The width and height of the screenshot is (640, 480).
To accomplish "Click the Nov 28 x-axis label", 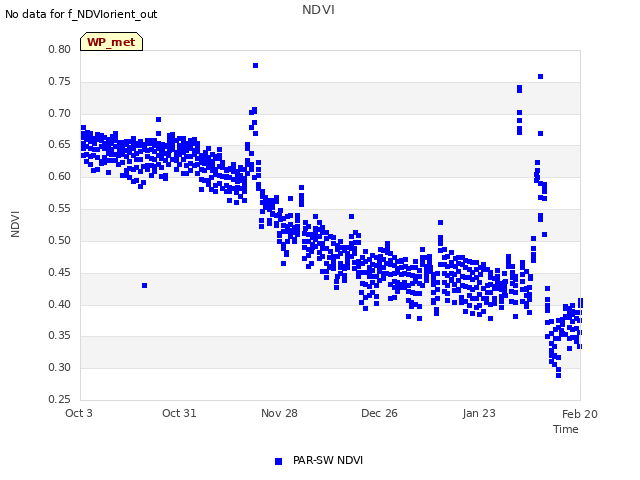I will tap(279, 413).
